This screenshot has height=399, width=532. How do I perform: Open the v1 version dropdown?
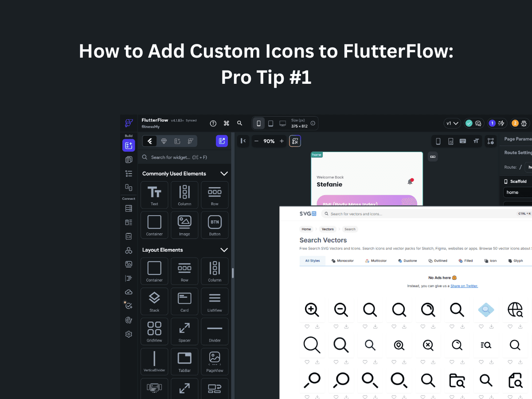tap(453, 123)
